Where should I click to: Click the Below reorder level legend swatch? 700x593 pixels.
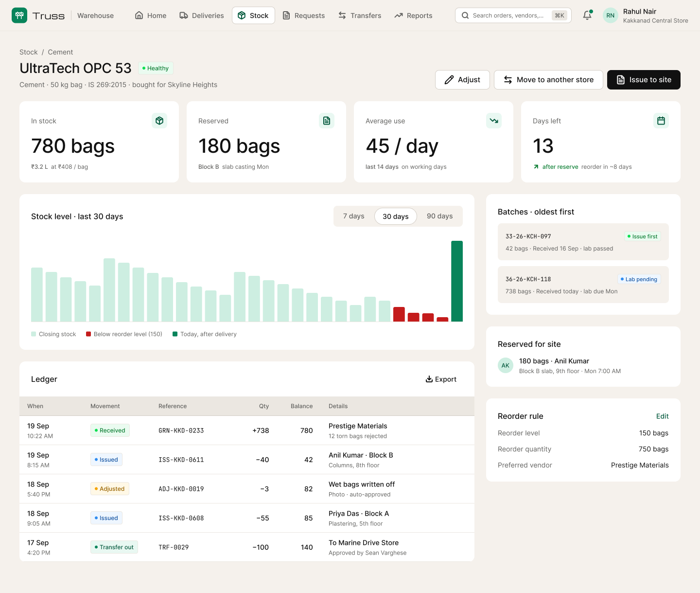click(x=88, y=334)
